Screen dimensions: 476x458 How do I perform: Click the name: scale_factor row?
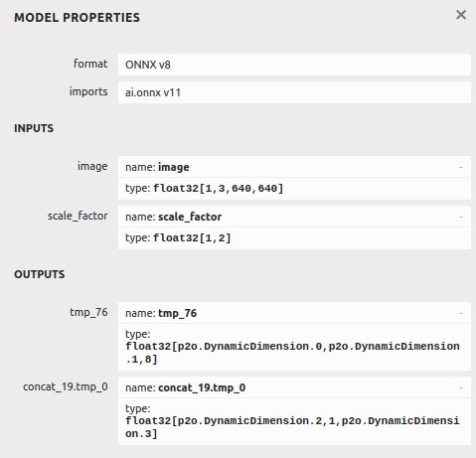(294, 217)
